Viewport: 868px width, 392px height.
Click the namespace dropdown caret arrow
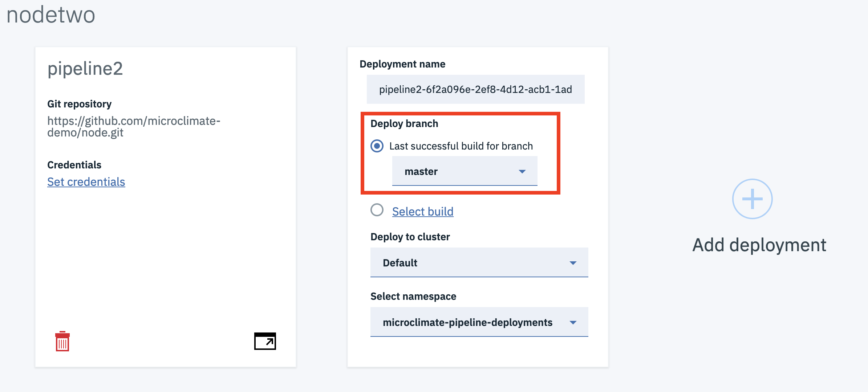(573, 323)
